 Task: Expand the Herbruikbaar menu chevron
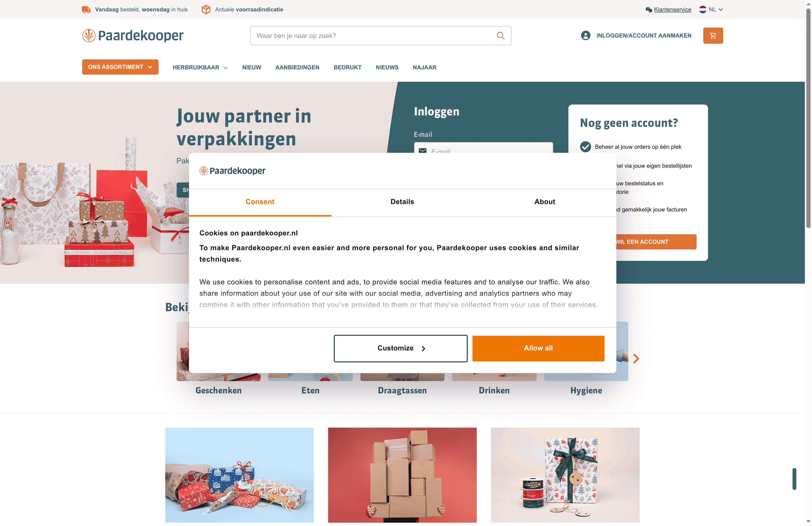[x=226, y=67]
